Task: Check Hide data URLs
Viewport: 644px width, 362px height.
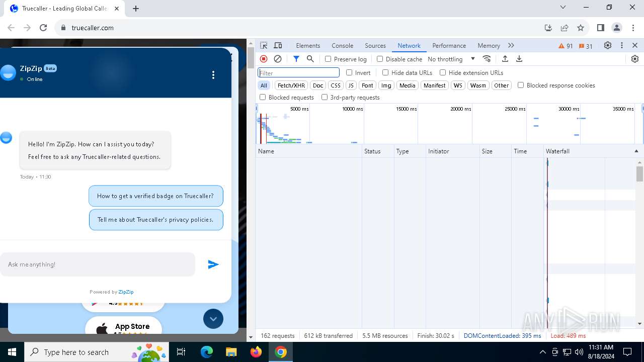Action: [385, 72]
